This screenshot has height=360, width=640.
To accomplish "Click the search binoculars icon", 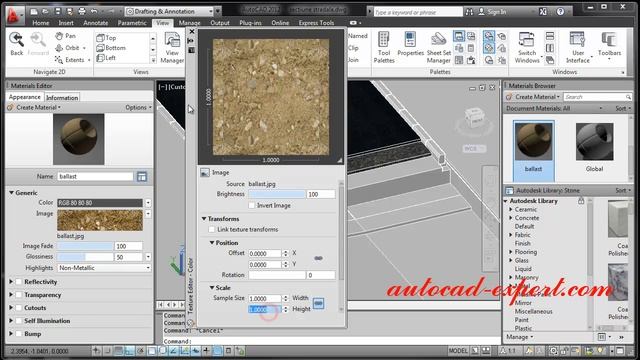I will pos(469,12).
